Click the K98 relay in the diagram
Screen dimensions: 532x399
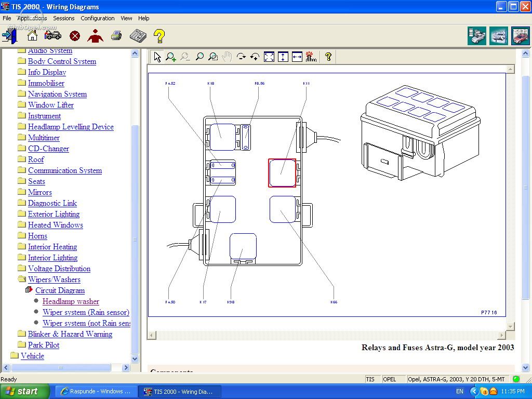point(243,246)
